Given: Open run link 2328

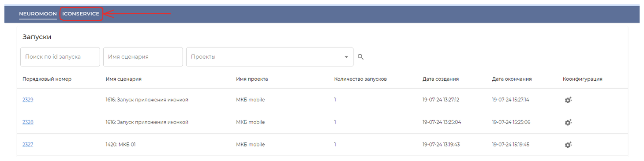Looking at the screenshot, I should (28, 122).
